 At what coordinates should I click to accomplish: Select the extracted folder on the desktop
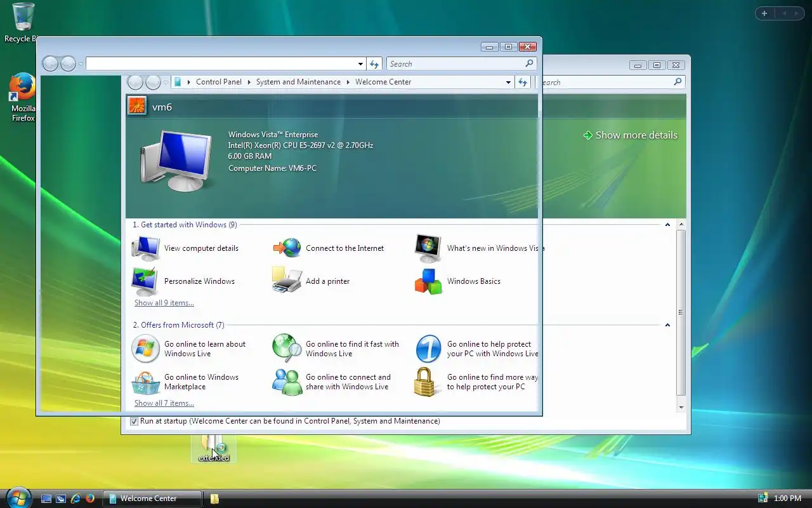[213, 448]
